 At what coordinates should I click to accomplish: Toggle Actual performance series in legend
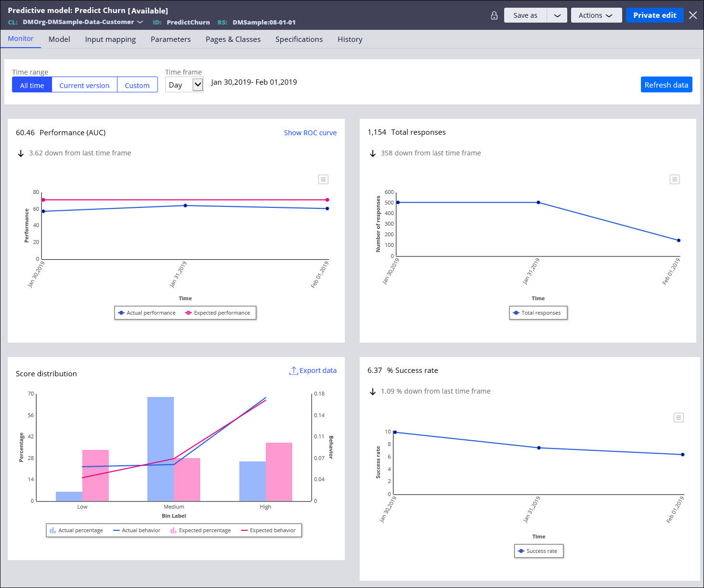point(146,313)
